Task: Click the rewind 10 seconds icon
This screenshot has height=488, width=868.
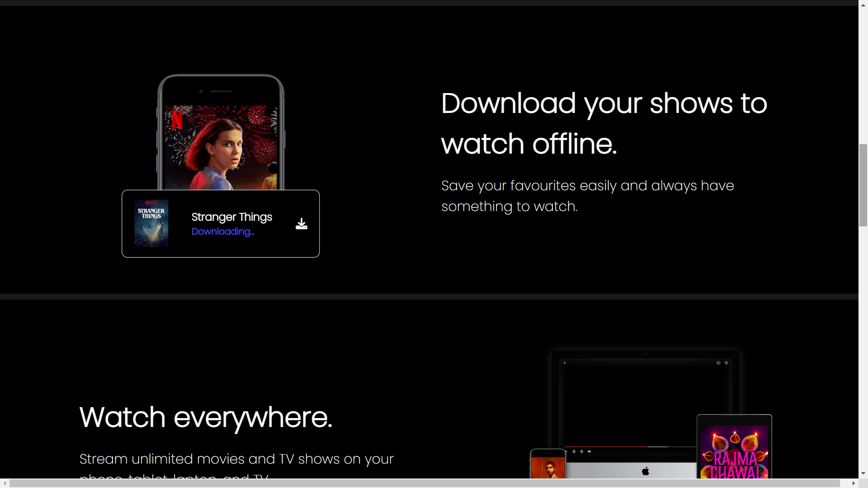Action: point(574,451)
